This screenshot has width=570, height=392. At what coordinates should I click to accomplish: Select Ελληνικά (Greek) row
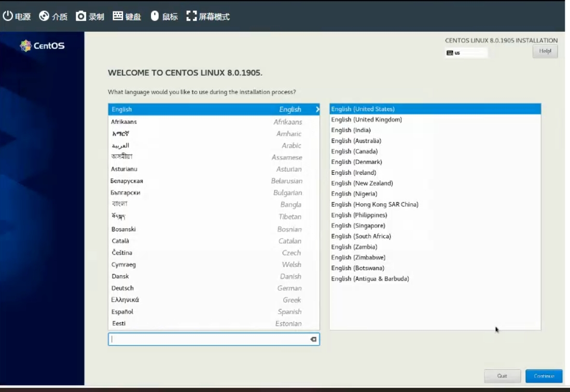point(214,300)
